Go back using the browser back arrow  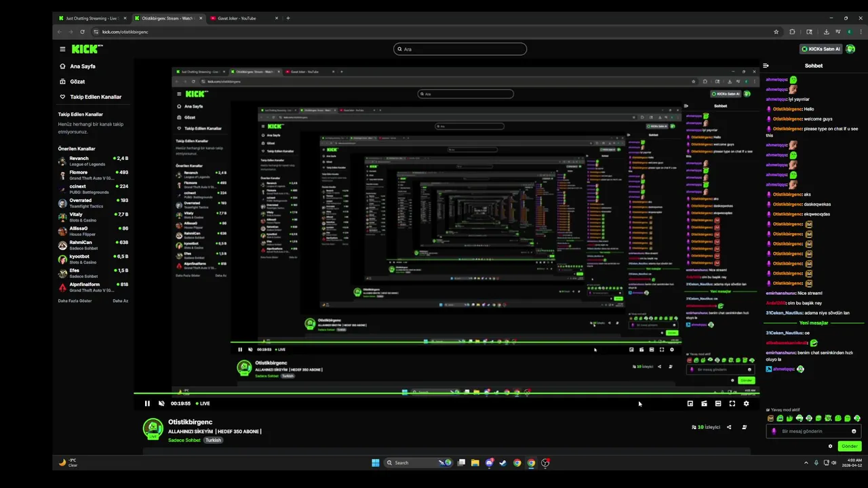pyautogui.click(x=60, y=32)
